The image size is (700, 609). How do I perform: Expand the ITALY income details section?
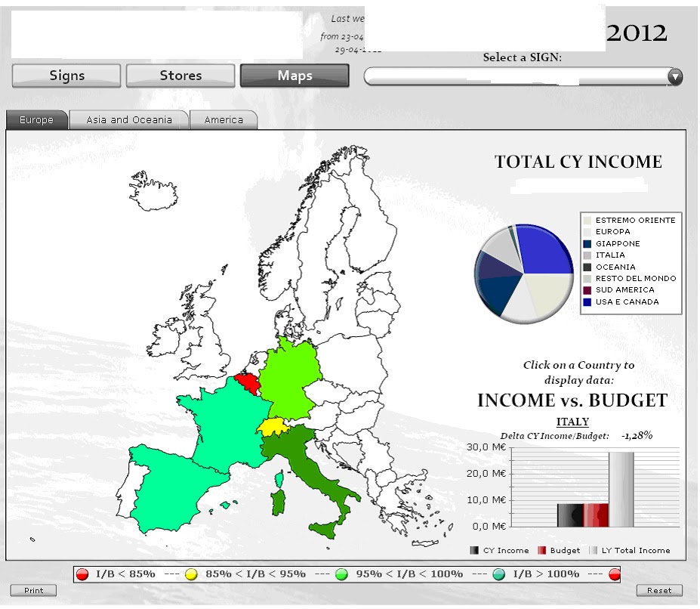click(572, 421)
